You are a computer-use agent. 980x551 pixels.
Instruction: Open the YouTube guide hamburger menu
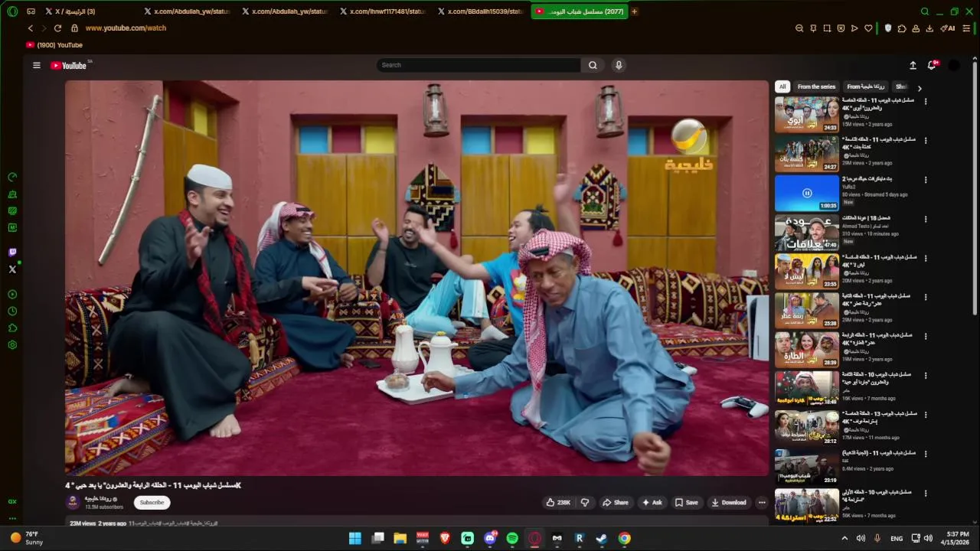(36, 65)
